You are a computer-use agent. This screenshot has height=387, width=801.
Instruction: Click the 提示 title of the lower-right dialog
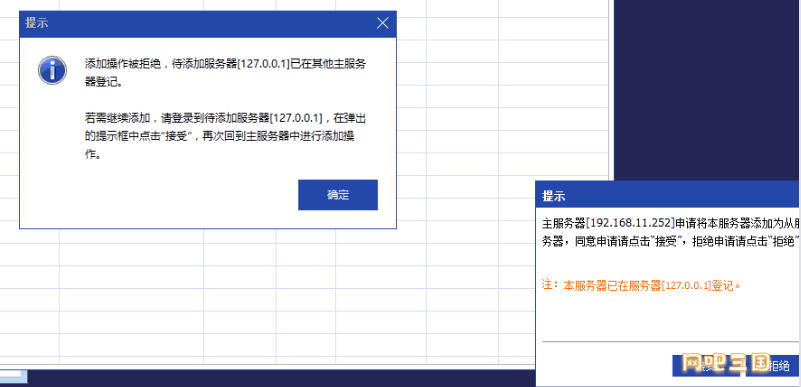pos(554,196)
